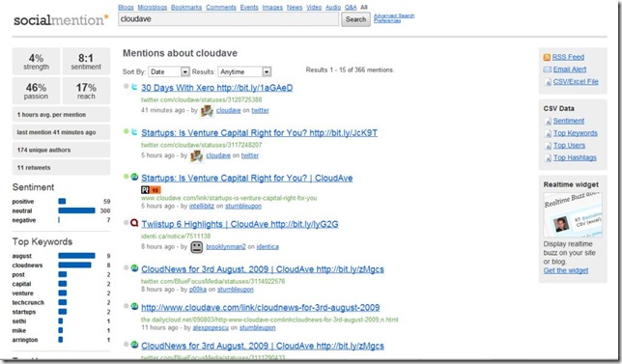
Task: Switch to the Video category
Action: click(x=314, y=7)
